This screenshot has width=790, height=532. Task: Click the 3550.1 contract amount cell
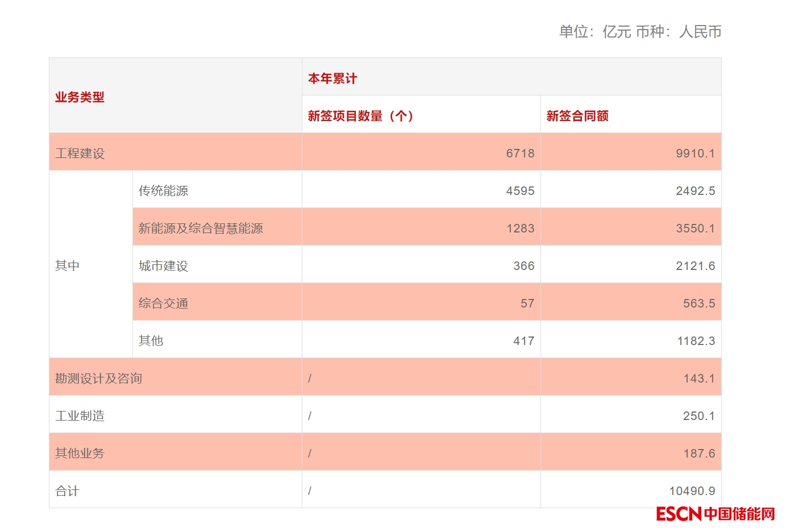coord(695,228)
